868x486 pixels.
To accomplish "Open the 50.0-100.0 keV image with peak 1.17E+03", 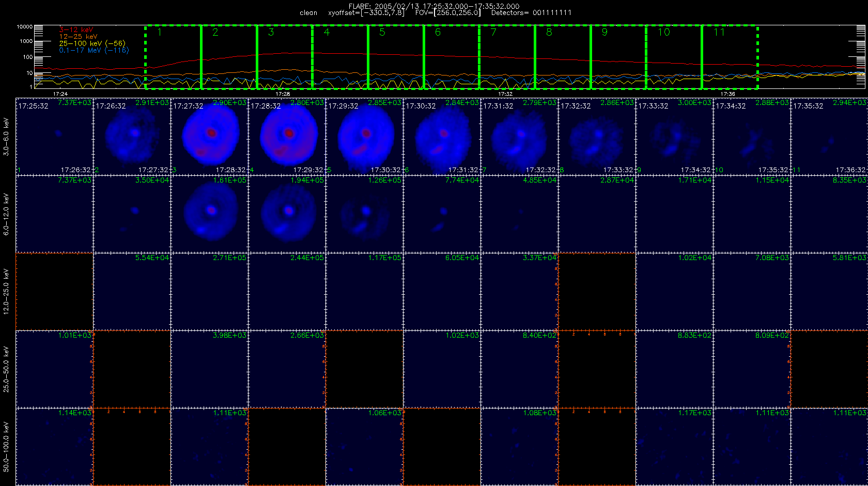I will point(675,447).
